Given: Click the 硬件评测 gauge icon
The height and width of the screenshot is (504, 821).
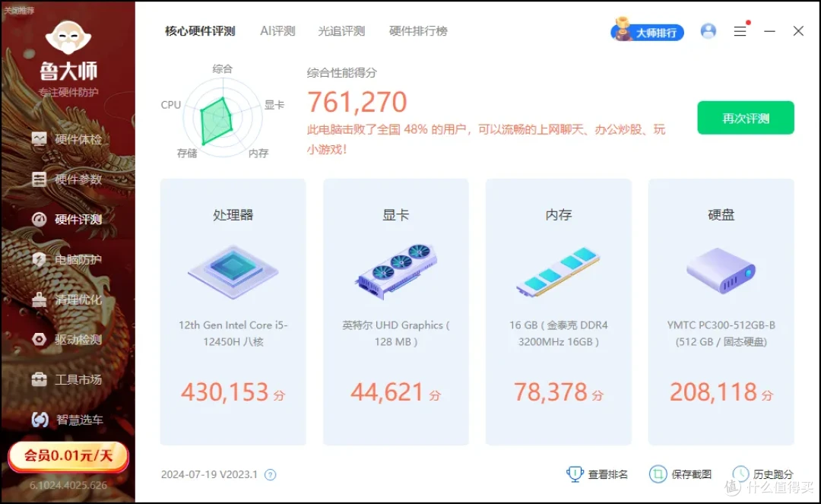Looking at the screenshot, I should pyautogui.click(x=40, y=219).
